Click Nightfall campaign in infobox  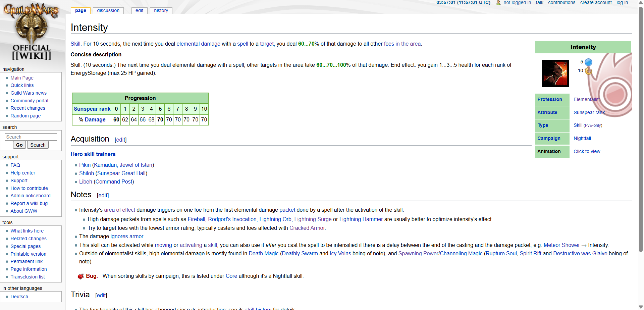click(582, 139)
